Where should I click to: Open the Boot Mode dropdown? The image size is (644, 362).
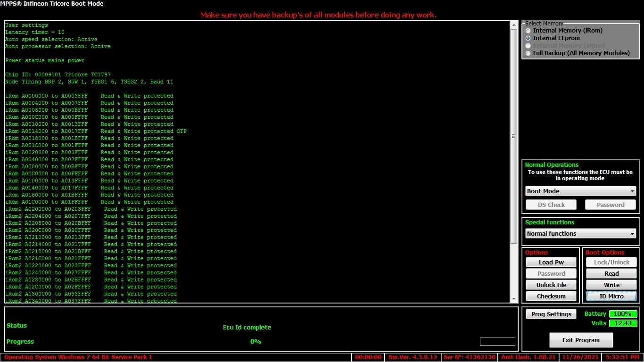pyautogui.click(x=581, y=191)
